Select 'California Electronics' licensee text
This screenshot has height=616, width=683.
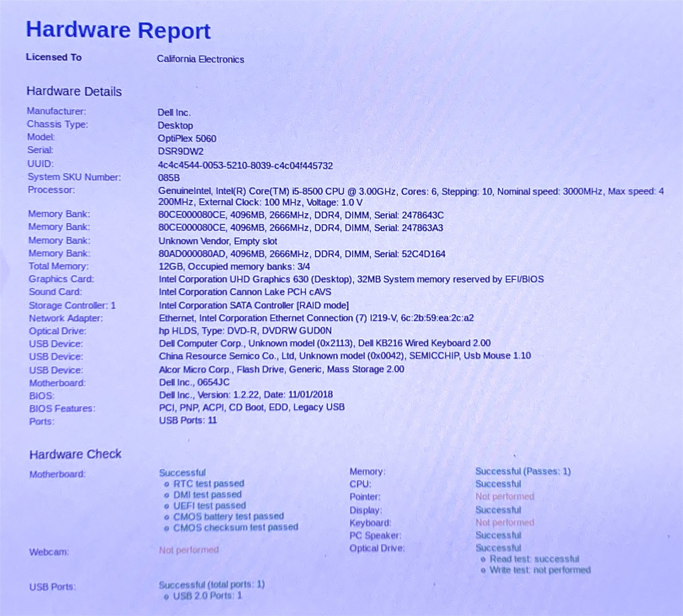coord(200,59)
